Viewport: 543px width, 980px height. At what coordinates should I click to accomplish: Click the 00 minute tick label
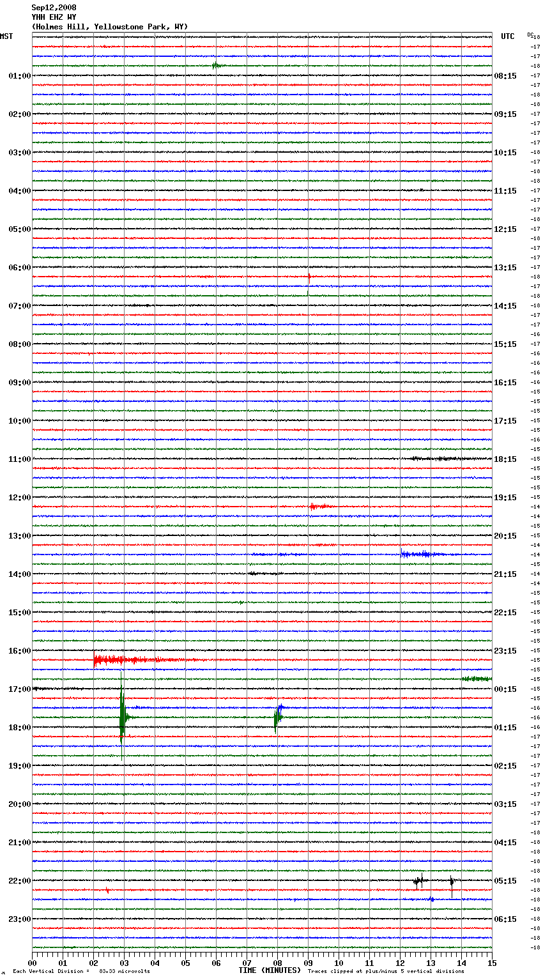32,963
